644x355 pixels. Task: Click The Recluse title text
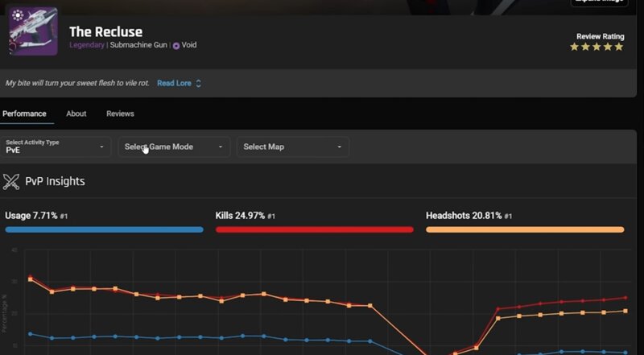tap(106, 32)
